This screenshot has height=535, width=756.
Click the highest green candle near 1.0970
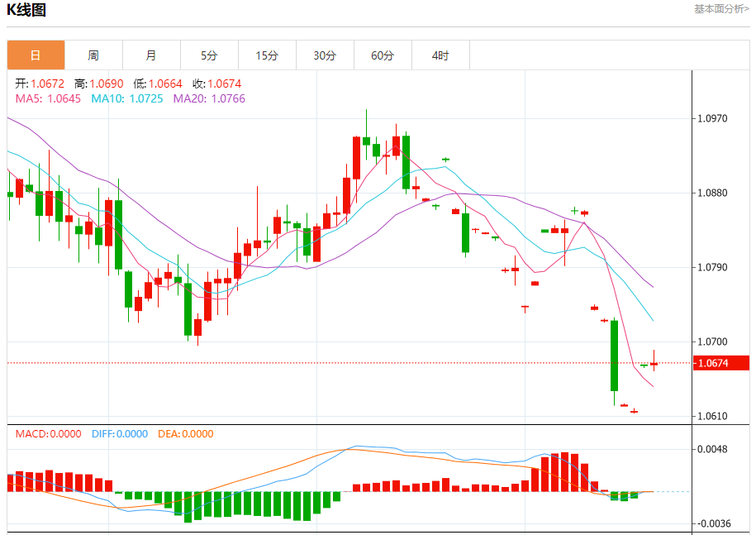coord(366,141)
